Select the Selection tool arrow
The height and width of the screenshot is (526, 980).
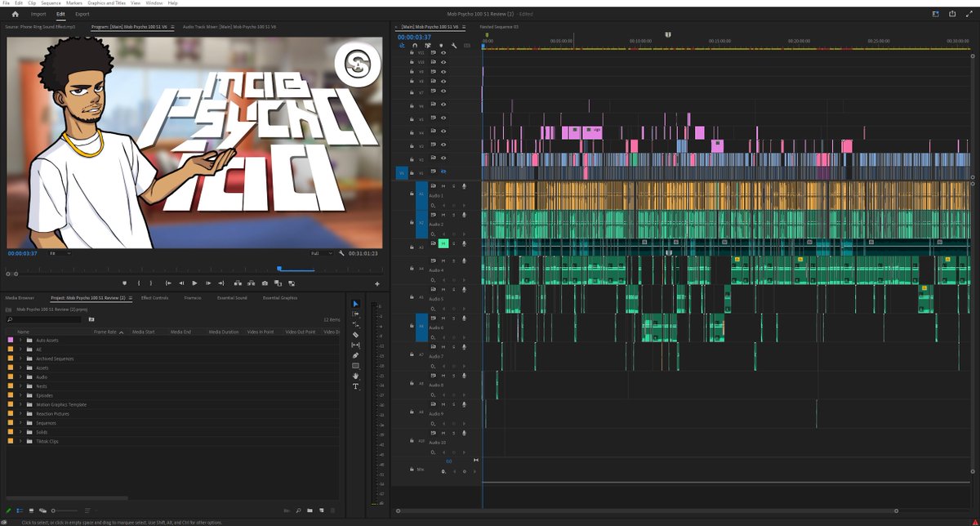point(355,304)
